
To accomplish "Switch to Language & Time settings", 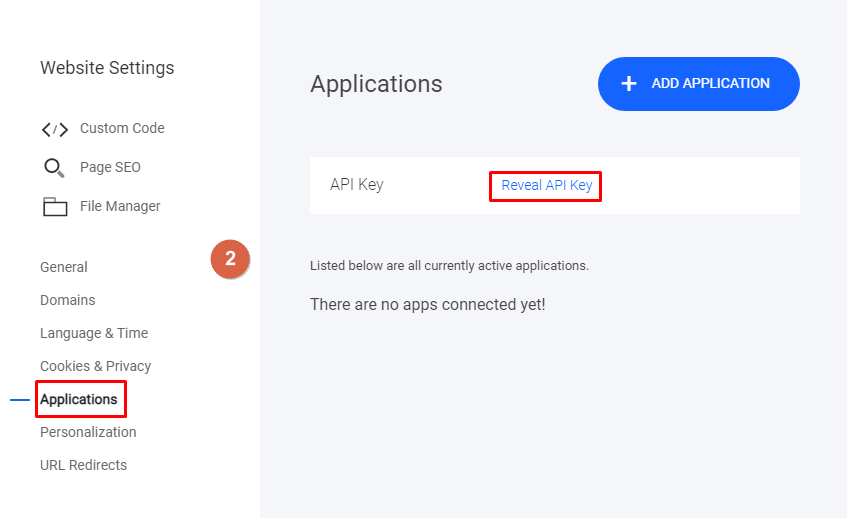I will tap(94, 333).
